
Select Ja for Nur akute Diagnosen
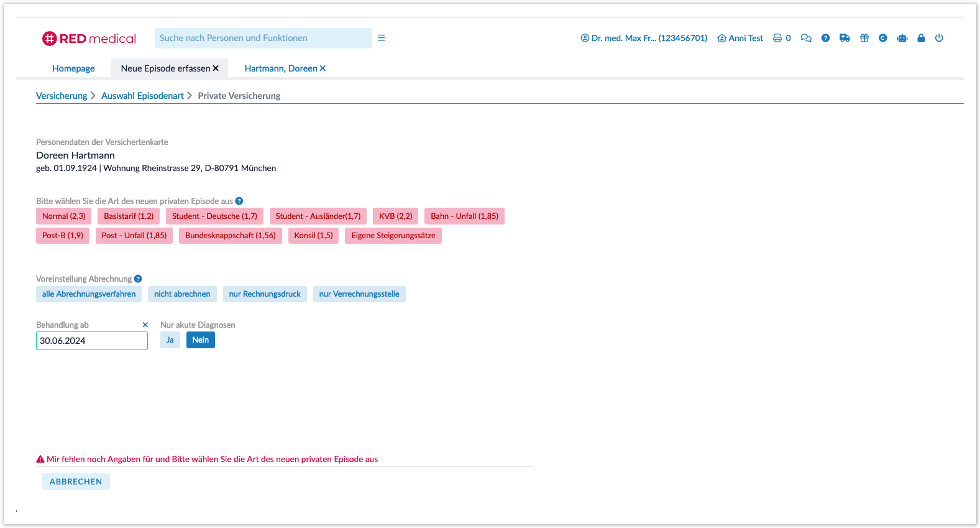(x=170, y=340)
